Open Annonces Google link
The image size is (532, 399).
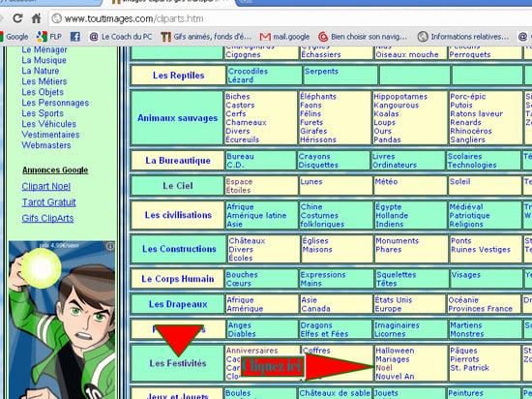(x=55, y=169)
